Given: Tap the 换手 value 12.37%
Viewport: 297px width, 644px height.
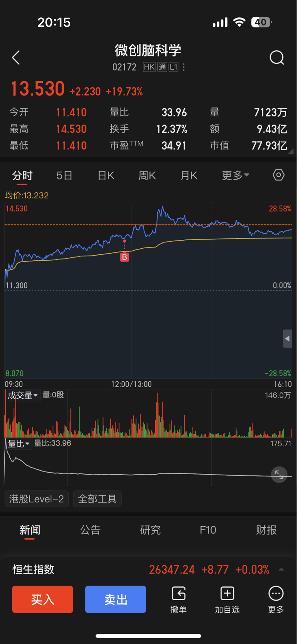Looking at the screenshot, I should [x=172, y=129].
